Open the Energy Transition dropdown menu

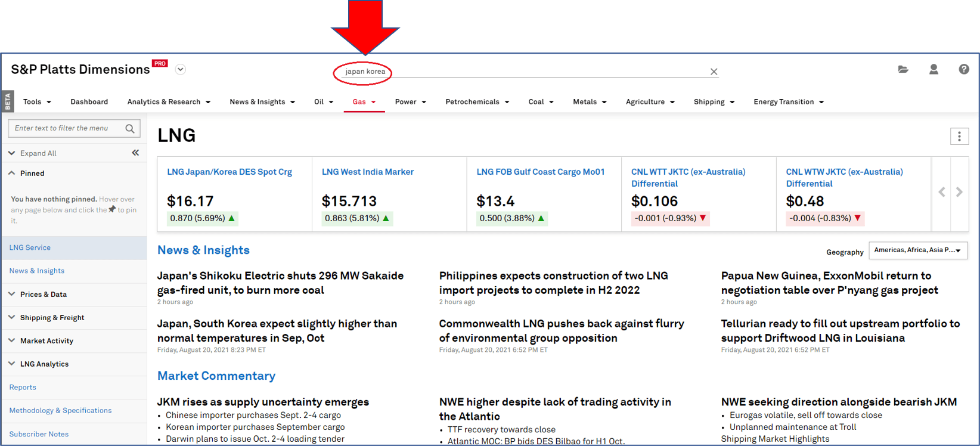(789, 102)
